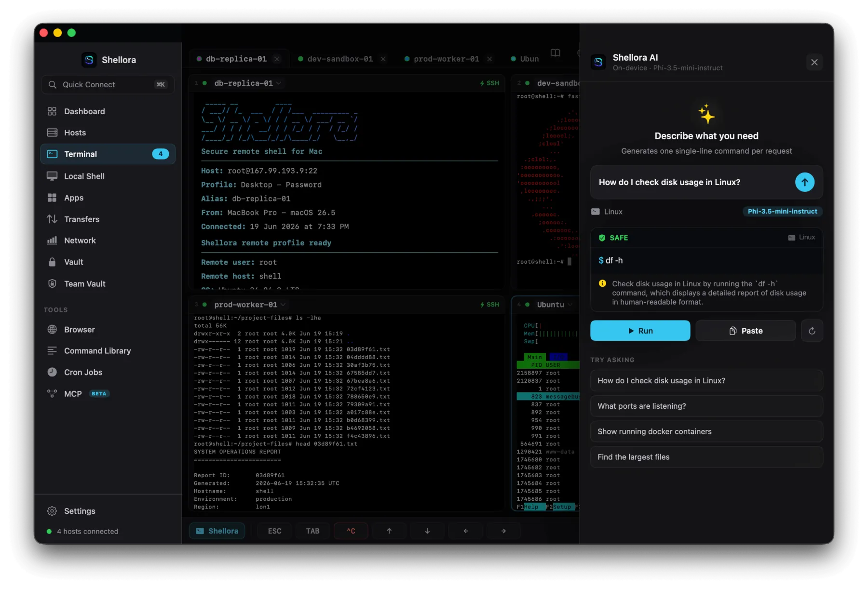The width and height of the screenshot is (868, 589).
Task: Click the Linux context label under prompt
Action: pyautogui.click(x=607, y=212)
